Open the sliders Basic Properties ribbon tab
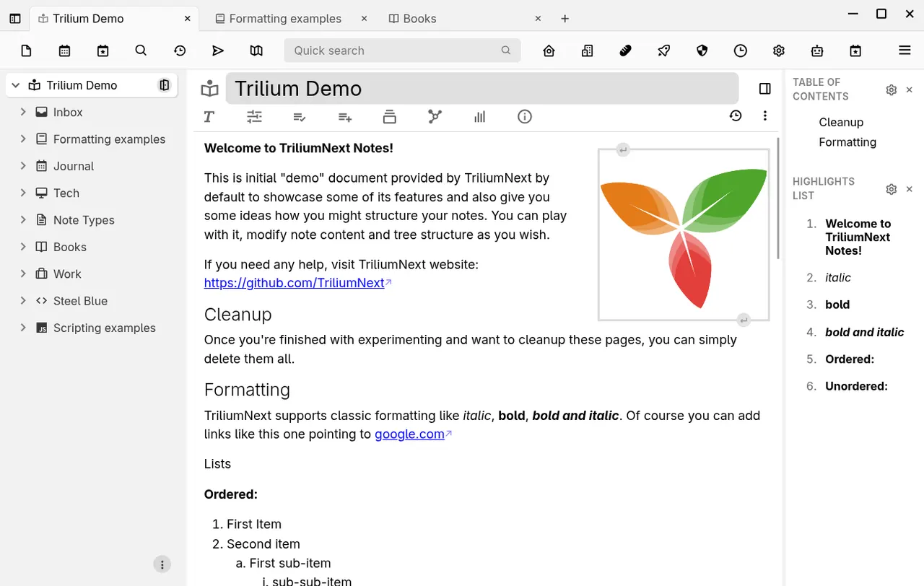This screenshot has height=586, width=924. click(x=254, y=116)
